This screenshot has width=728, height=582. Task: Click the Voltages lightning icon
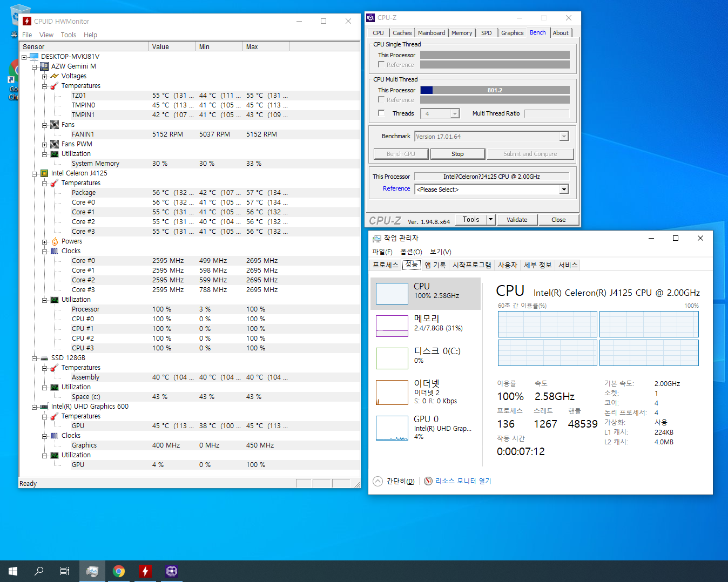pyautogui.click(x=55, y=76)
